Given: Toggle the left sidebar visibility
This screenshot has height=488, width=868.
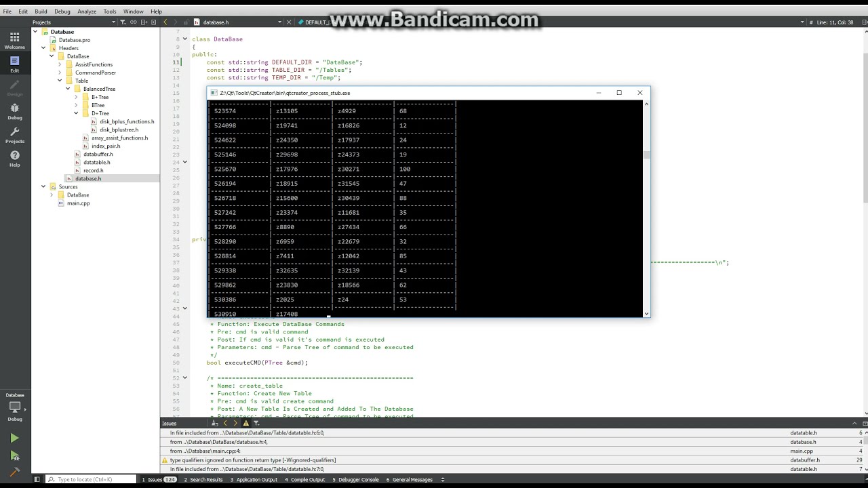Looking at the screenshot, I should pyautogui.click(x=38, y=479).
